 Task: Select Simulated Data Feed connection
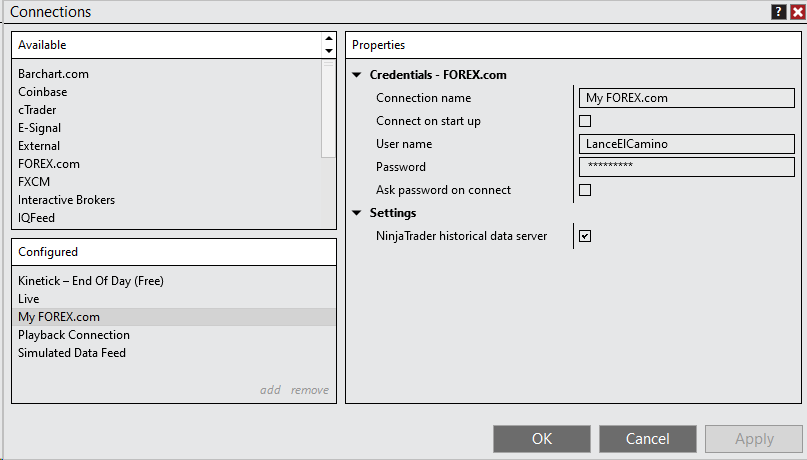click(174, 352)
